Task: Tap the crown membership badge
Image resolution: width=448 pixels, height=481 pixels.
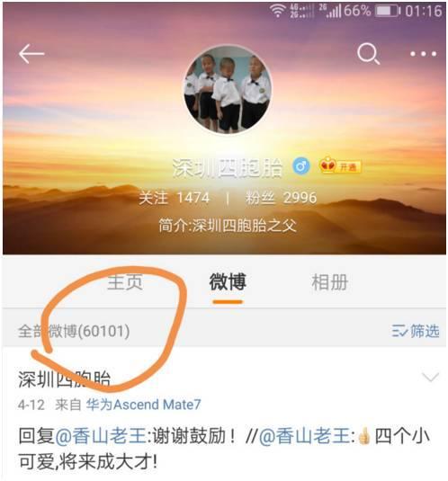Action: tap(340, 165)
